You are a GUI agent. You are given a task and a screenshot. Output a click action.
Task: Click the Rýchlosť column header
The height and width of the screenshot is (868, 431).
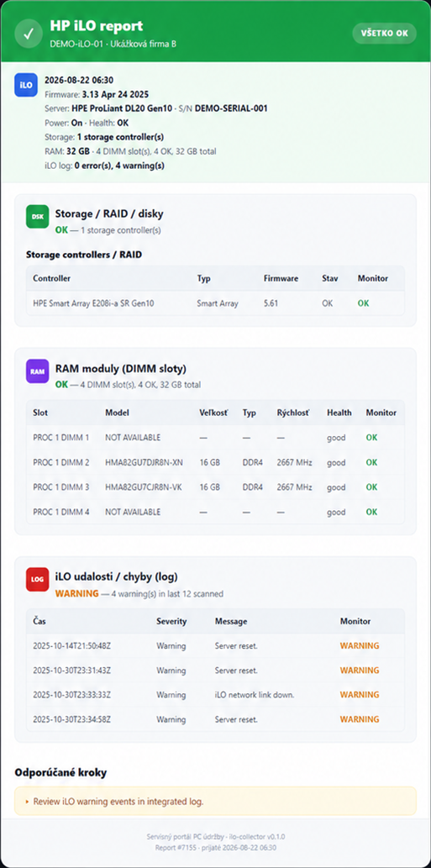point(293,413)
